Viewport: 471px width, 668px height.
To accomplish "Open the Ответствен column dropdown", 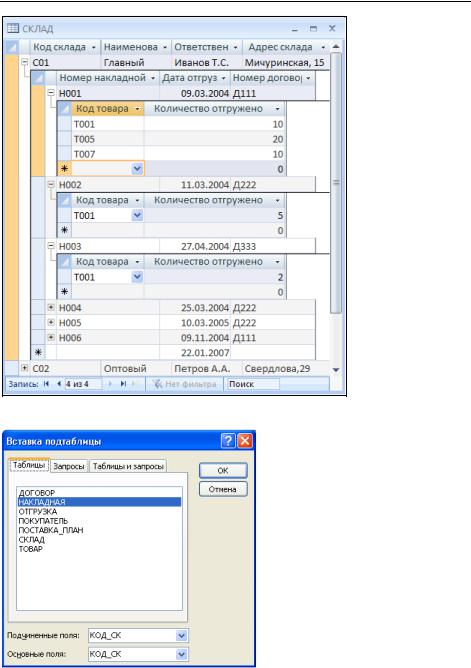I will 236,47.
